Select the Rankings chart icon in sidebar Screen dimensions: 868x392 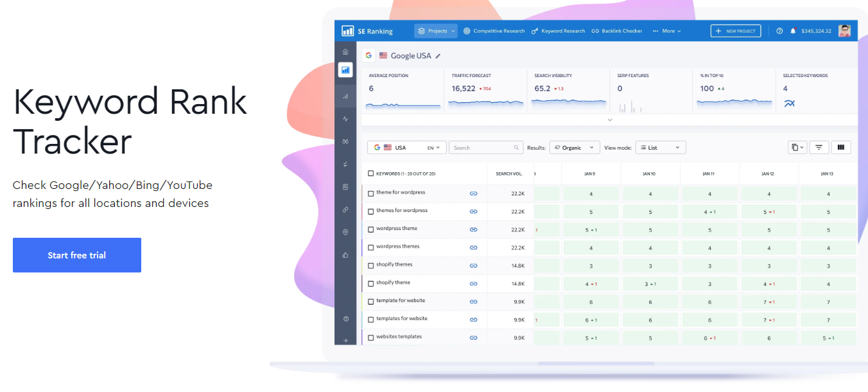(345, 69)
